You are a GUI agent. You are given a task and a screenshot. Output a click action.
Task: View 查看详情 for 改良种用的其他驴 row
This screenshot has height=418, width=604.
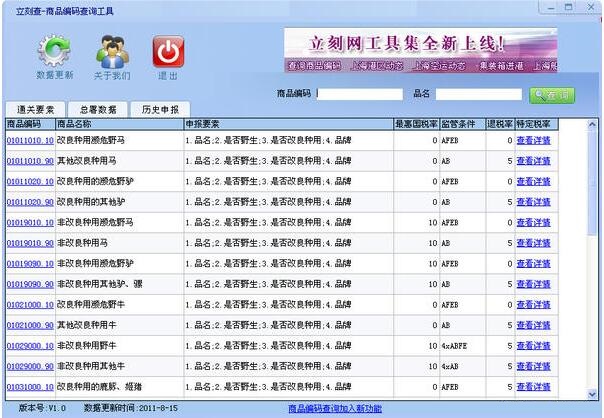(x=534, y=202)
